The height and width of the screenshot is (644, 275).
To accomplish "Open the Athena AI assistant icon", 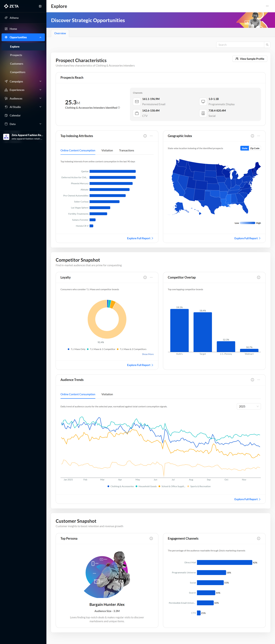I will pos(6,18).
